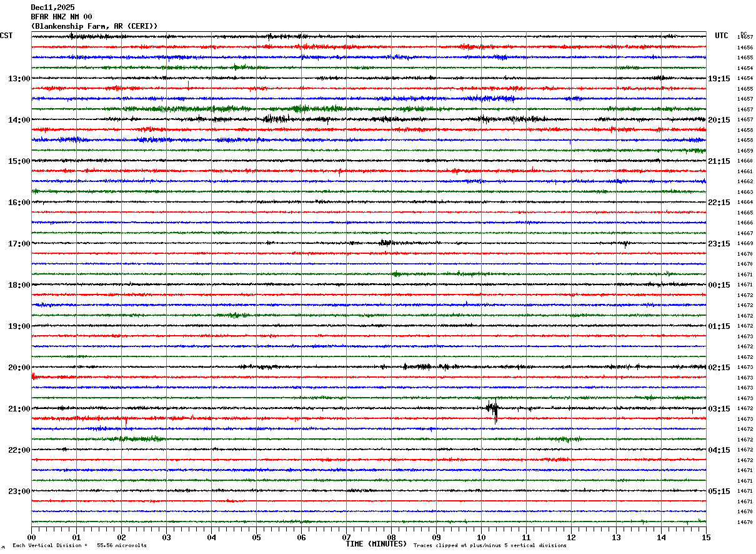Click minute 10 on the time axis
The height and width of the screenshot is (554, 756).
pyautogui.click(x=481, y=537)
